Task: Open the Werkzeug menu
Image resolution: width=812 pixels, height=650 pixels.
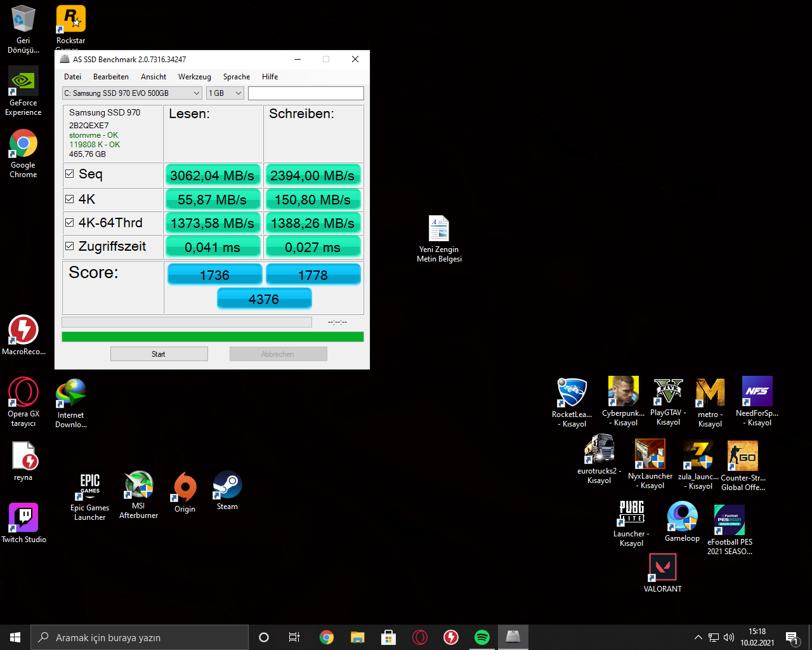Action: [x=195, y=77]
